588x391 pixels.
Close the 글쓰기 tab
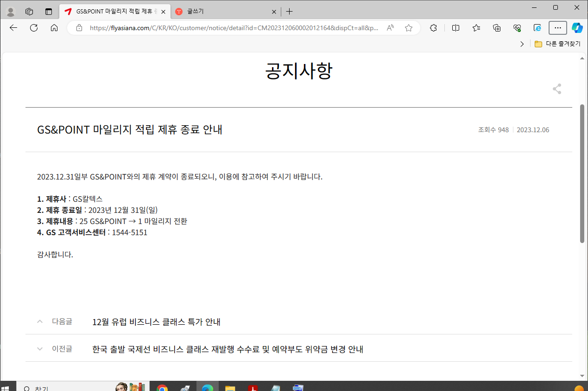[274, 12]
